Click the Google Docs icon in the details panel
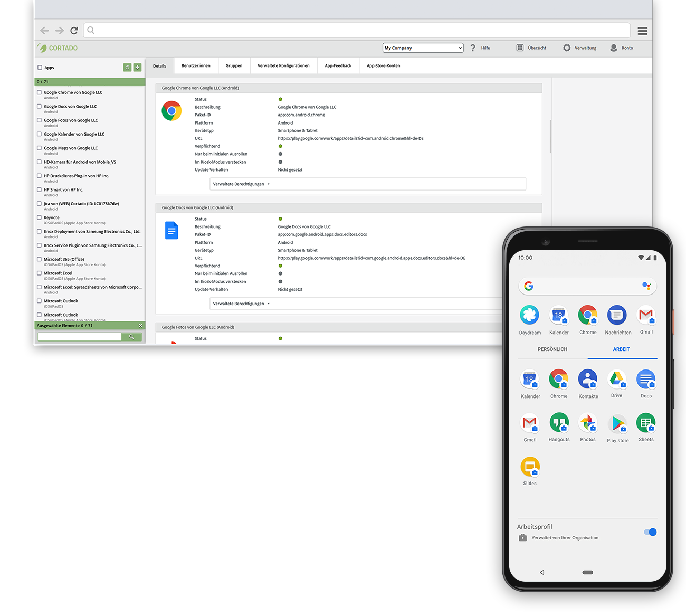This screenshot has height=616, width=686. [x=171, y=231]
